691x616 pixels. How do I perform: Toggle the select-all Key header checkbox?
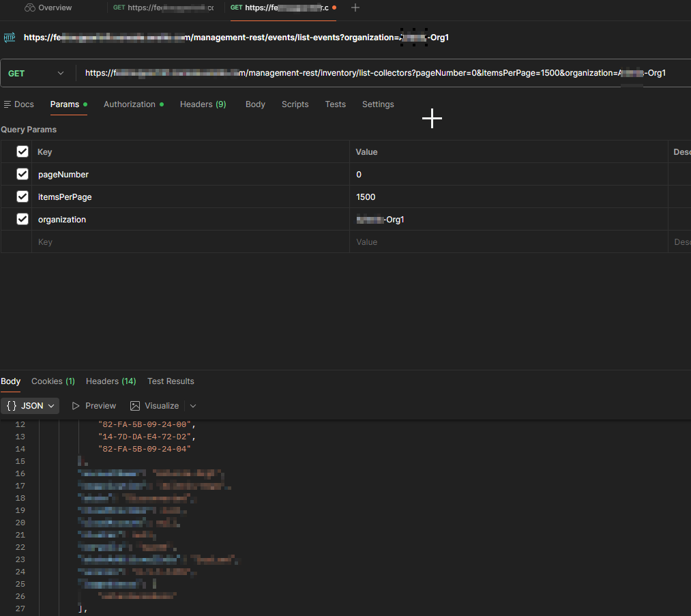click(23, 151)
